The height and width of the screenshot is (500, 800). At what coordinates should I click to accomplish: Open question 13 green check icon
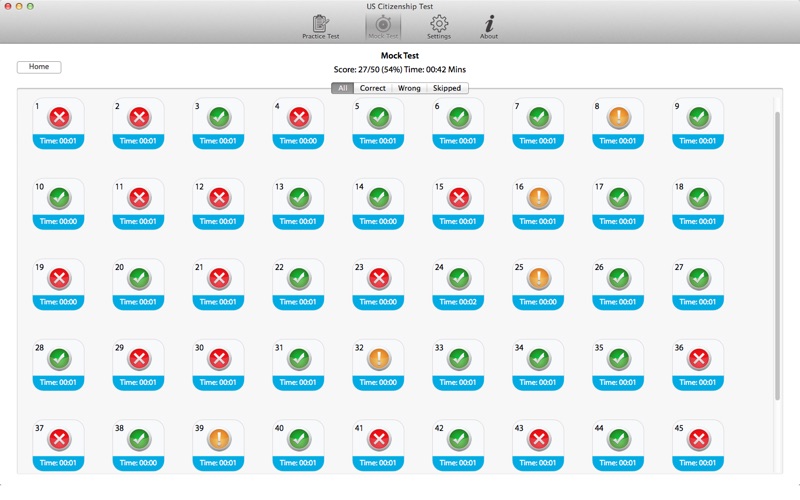point(299,198)
